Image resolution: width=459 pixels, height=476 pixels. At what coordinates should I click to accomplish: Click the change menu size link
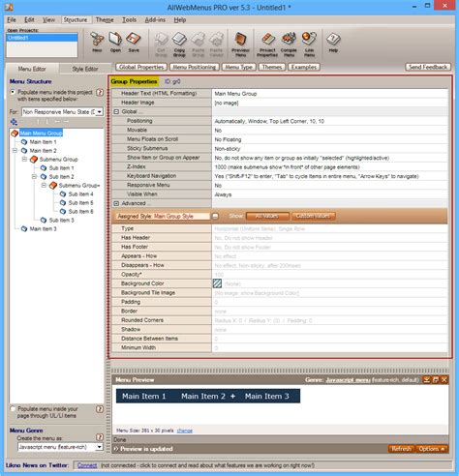[x=185, y=431]
